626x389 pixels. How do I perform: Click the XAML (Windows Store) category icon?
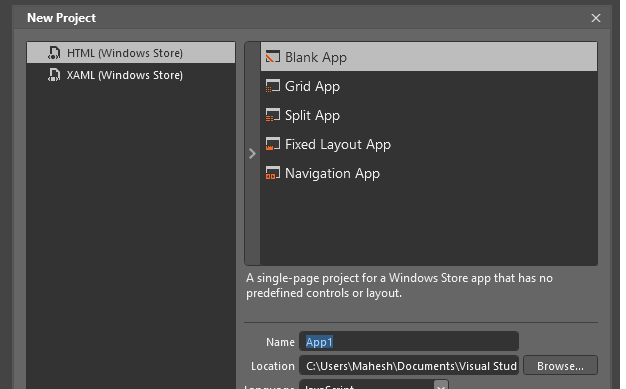click(54, 75)
